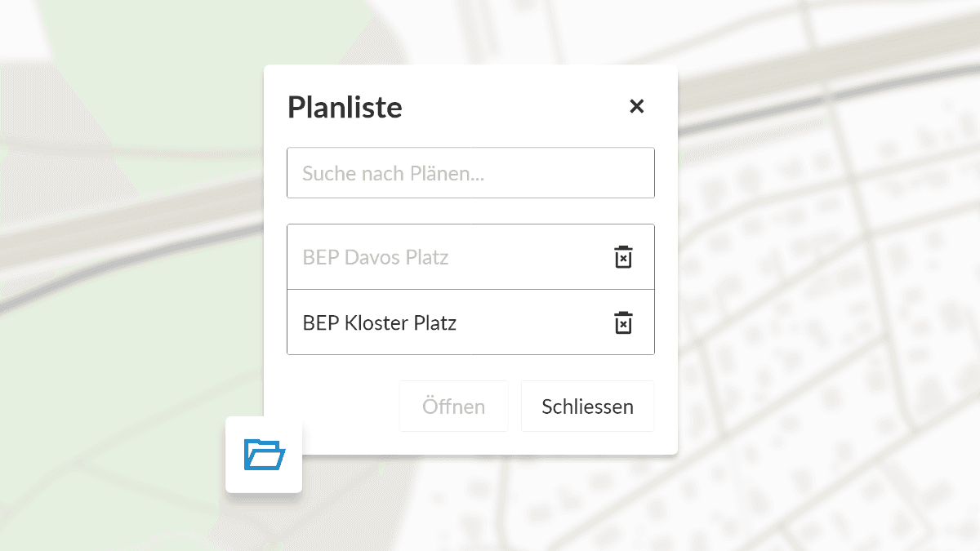
Task: Open the selected plan with Öffnen
Action: pos(453,407)
